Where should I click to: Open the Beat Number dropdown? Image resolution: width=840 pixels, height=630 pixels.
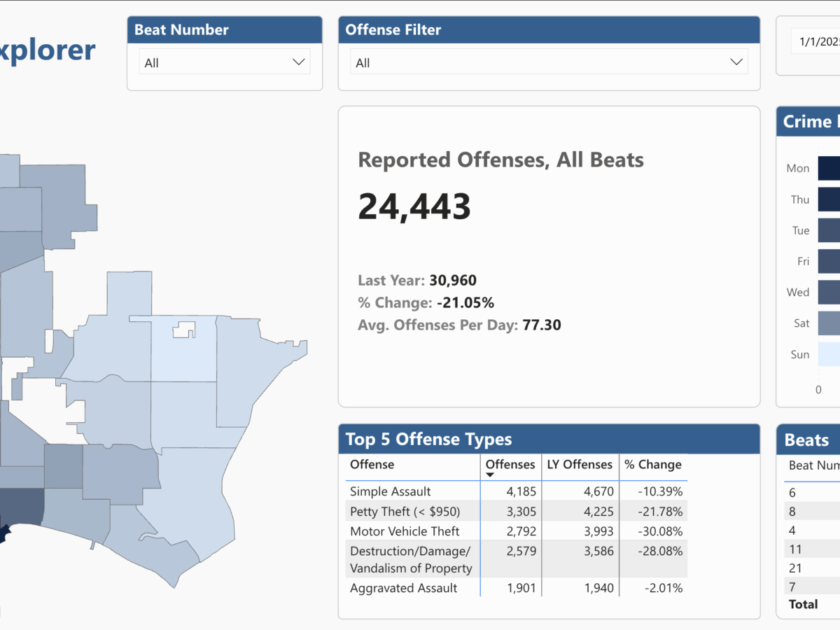(x=224, y=62)
